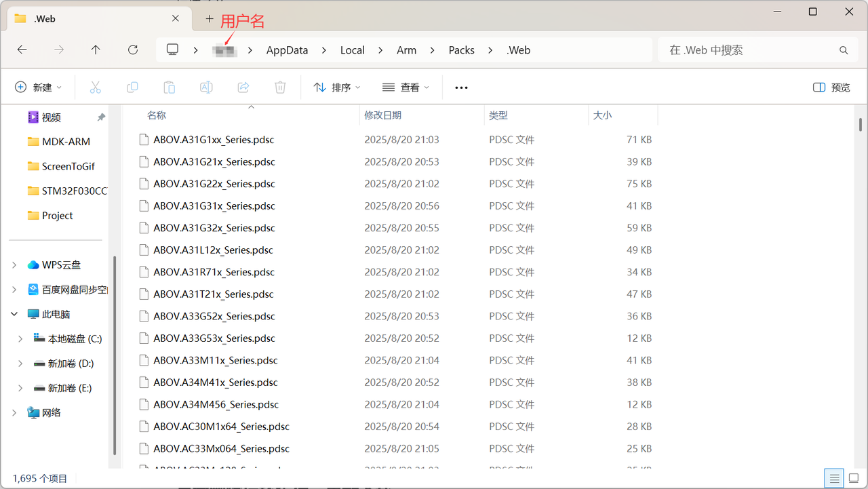The image size is (868, 489).
Task: Open the 查看 view dropdown
Action: [406, 87]
